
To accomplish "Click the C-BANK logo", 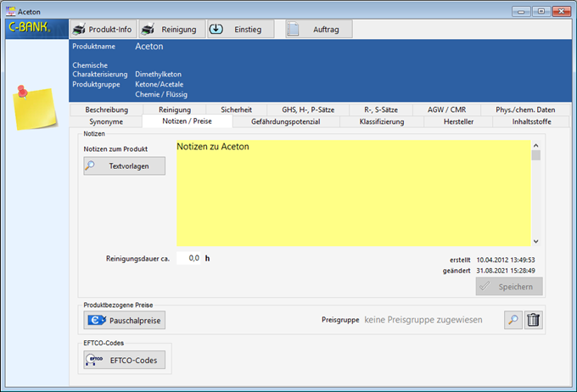I will pos(30,28).
